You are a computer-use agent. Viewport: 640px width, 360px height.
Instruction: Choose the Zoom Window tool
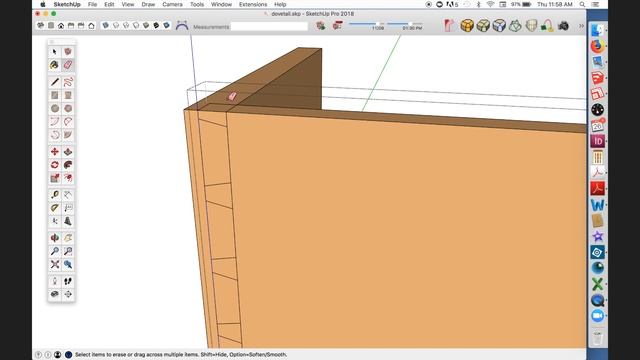(68, 251)
